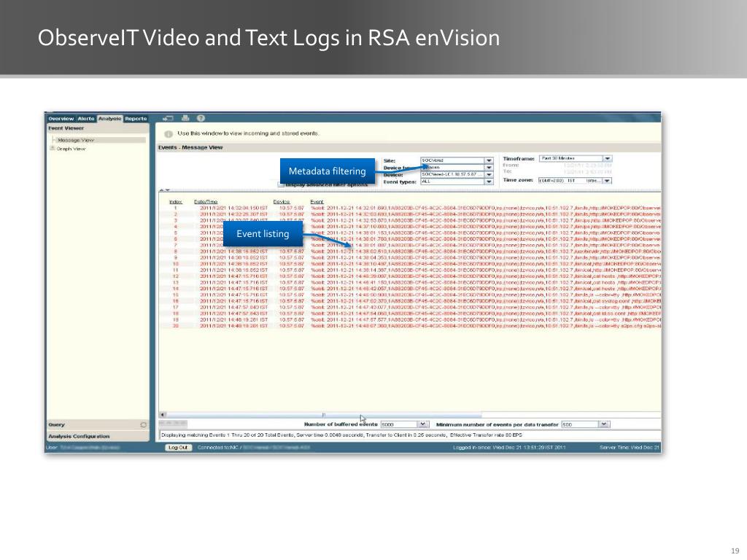This screenshot has width=747, height=560.
Task: Expand the Query panel
Action: point(98,425)
